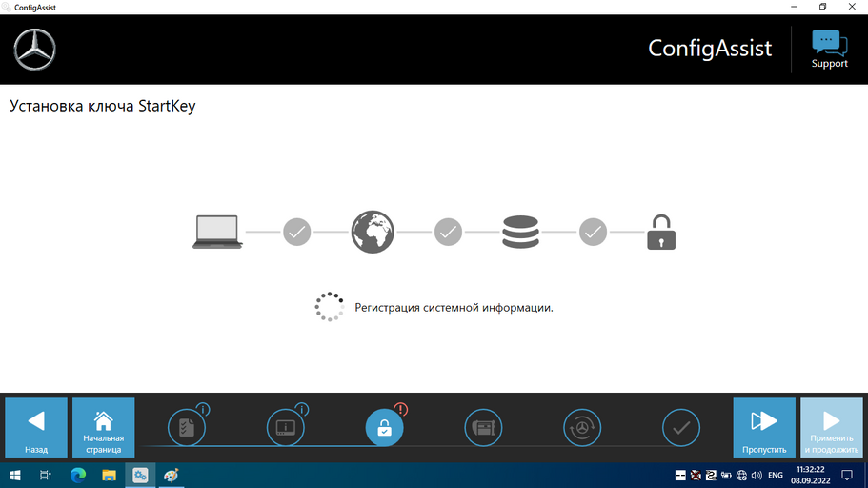This screenshot has width=868, height=488.
Task: Open the volume speaker tray icon
Action: (x=757, y=476)
